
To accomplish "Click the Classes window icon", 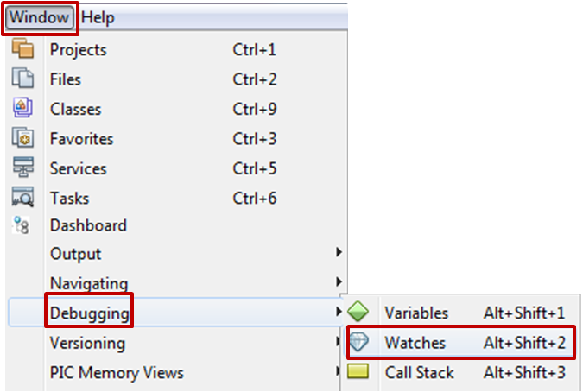I will tap(22, 109).
